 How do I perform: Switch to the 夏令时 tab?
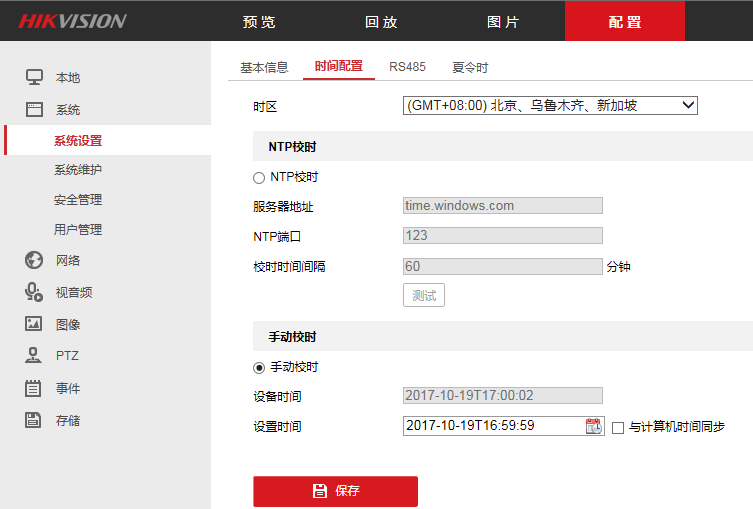coord(470,67)
